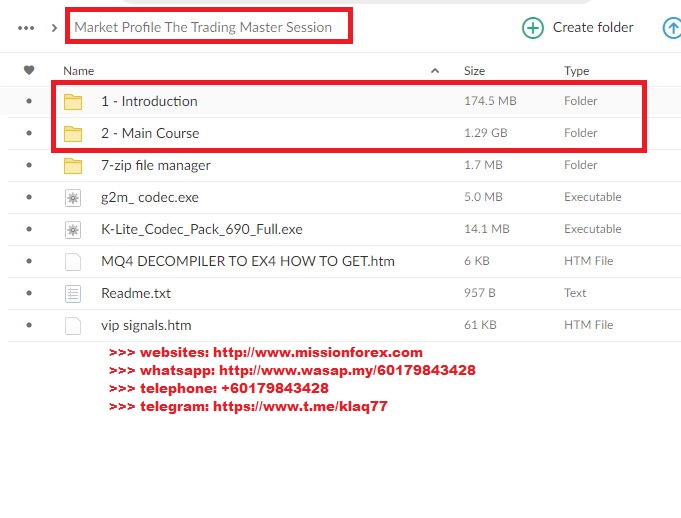The height and width of the screenshot is (518, 681).
Task: Click the 6 KB size value
Action: point(476,261)
